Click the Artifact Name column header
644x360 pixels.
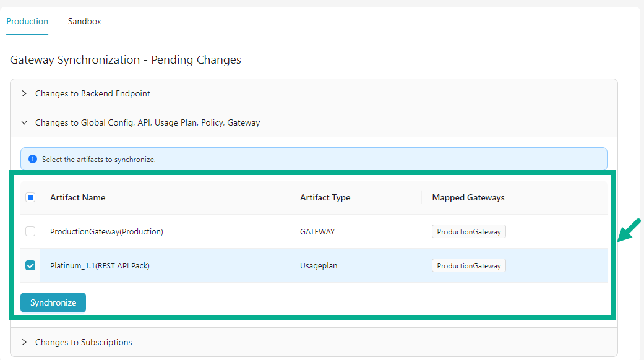point(77,197)
